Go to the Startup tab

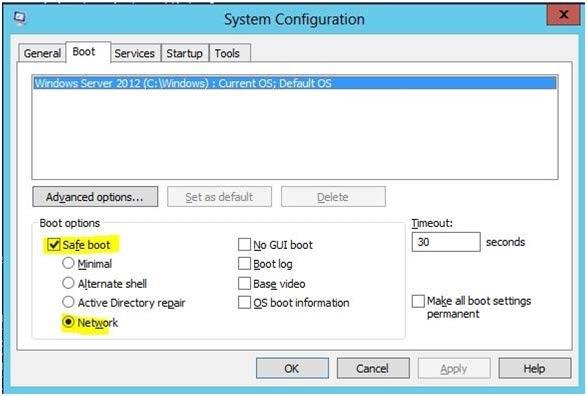[x=185, y=53]
